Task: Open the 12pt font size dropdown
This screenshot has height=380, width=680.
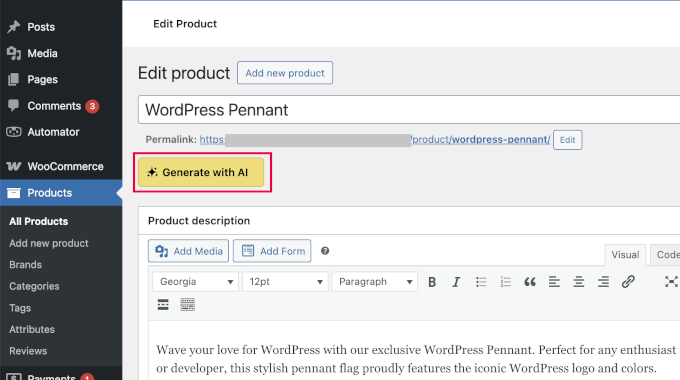Action: pyautogui.click(x=285, y=282)
